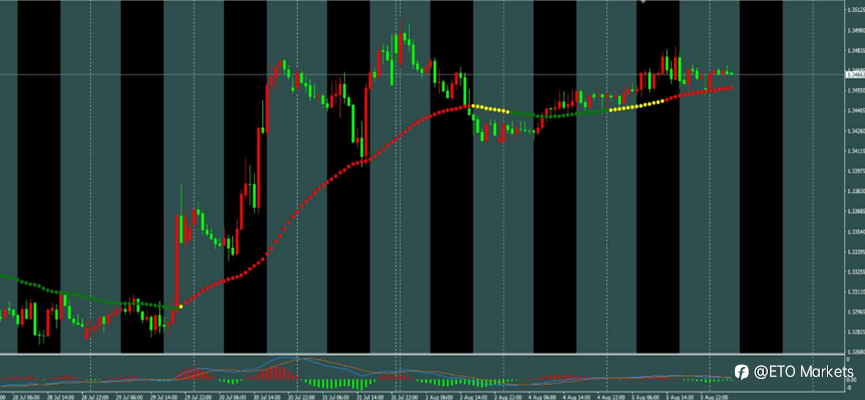The image size is (865, 400).
Task: Click the '5 Aug 14:00' time axis label
Action: point(680,397)
